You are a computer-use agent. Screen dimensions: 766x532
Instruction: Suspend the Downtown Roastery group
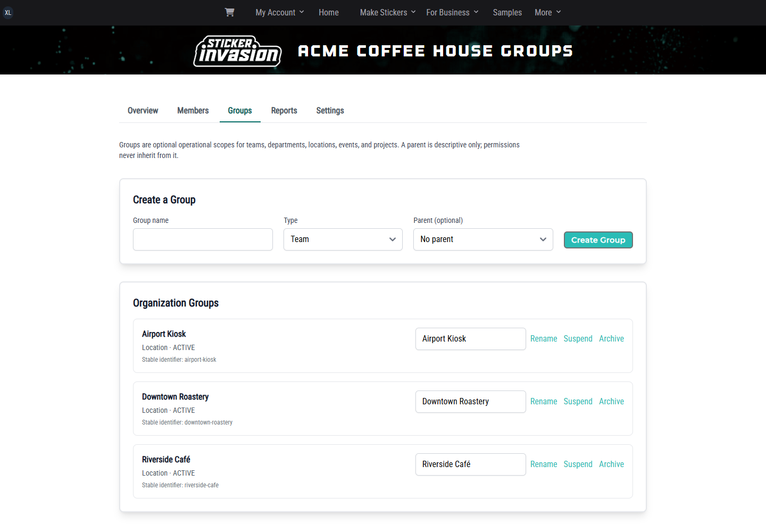pos(578,402)
